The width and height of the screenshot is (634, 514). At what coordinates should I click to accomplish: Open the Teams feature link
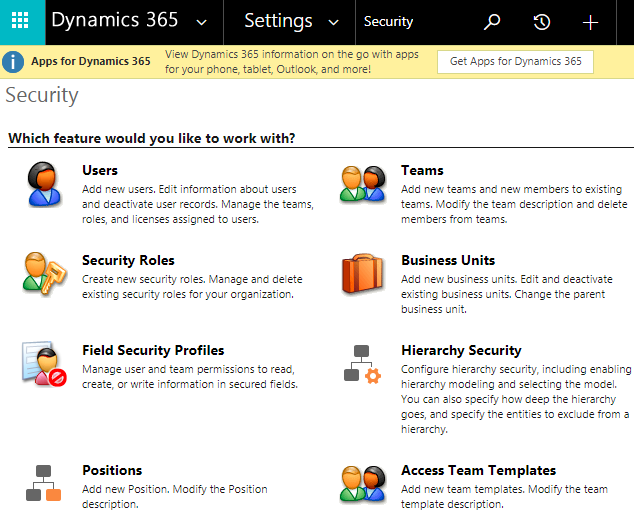pyautogui.click(x=422, y=170)
